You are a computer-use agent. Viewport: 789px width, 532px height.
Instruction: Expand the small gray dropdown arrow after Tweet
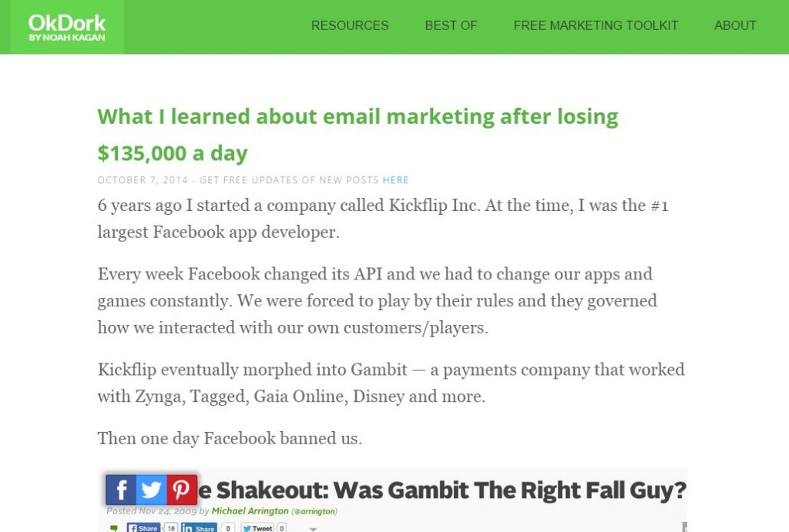[x=313, y=529]
